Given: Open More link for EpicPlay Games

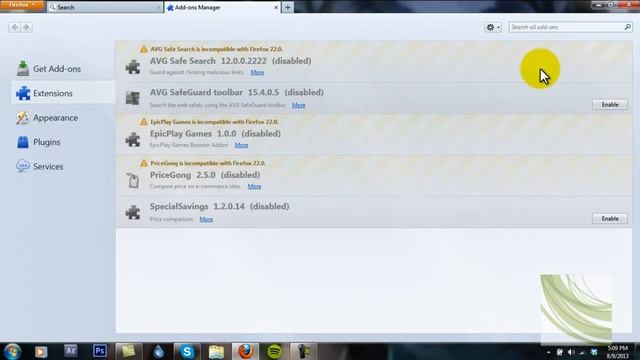Looking at the screenshot, I should (241, 145).
